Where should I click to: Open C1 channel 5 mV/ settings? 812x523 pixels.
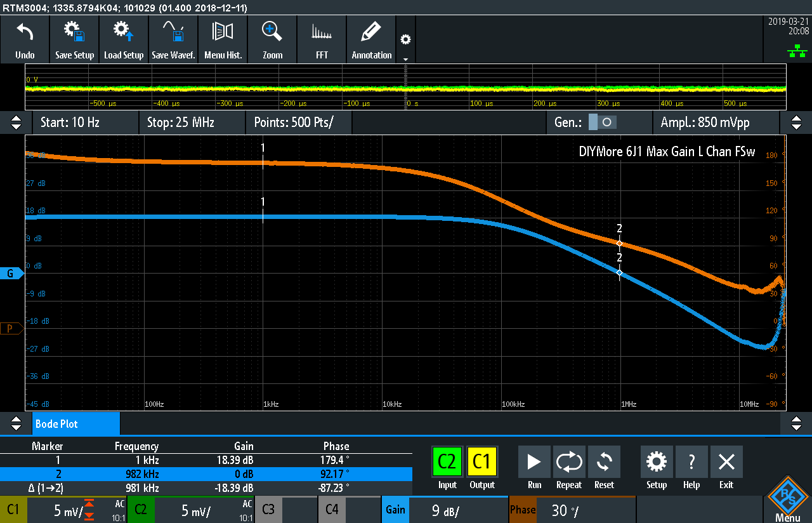tap(63, 510)
